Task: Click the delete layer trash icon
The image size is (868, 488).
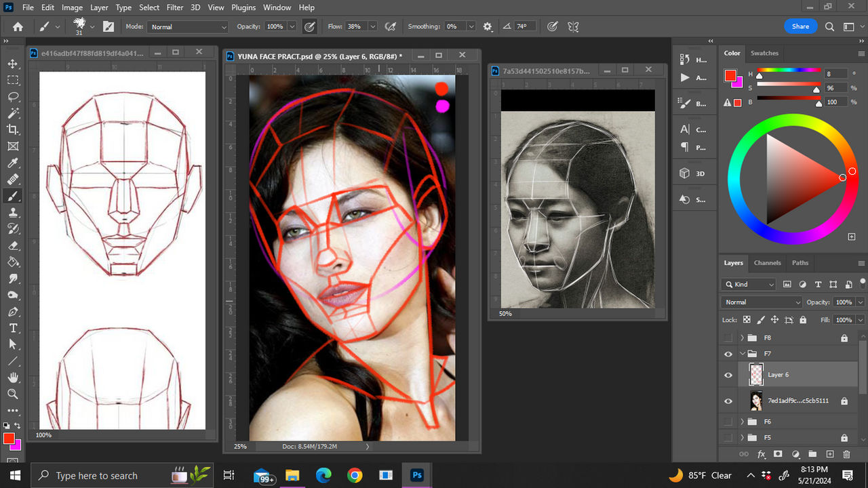Action: coord(846,454)
